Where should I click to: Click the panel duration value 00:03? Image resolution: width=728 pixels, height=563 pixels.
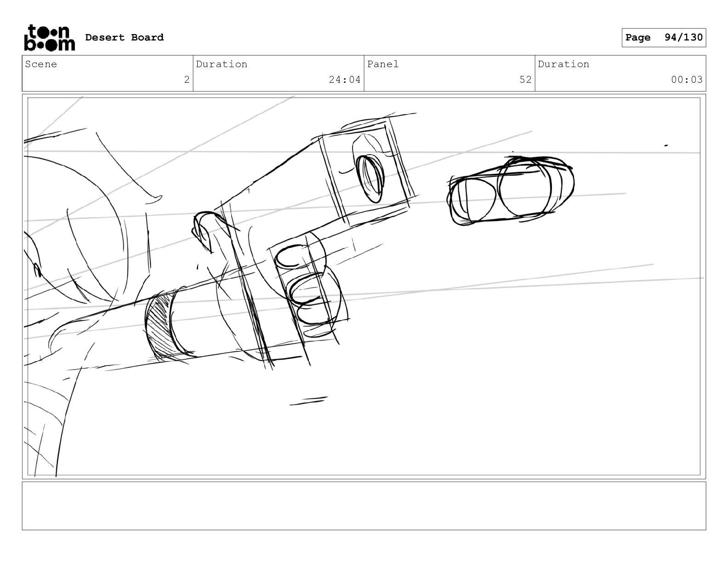tap(687, 80)
